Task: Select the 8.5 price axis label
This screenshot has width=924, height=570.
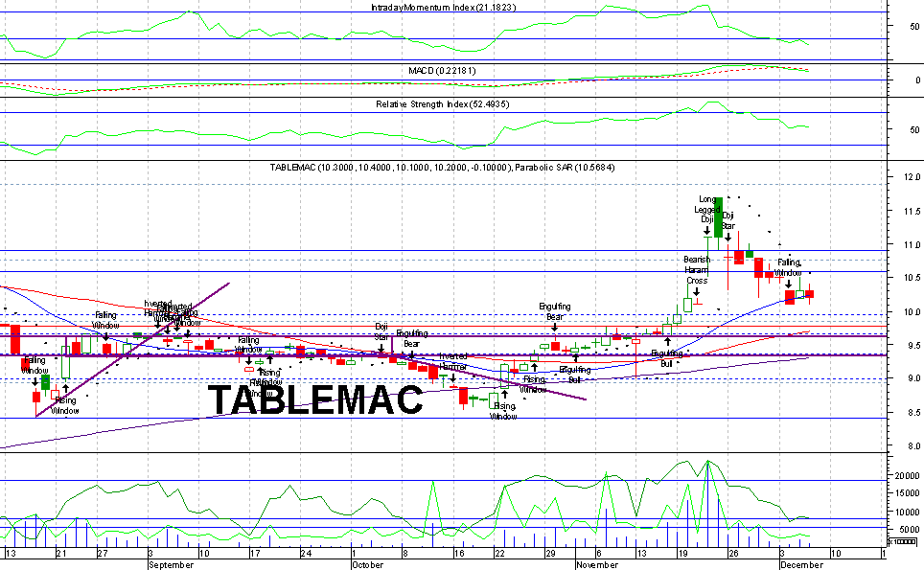Action: tap(912, 413)
